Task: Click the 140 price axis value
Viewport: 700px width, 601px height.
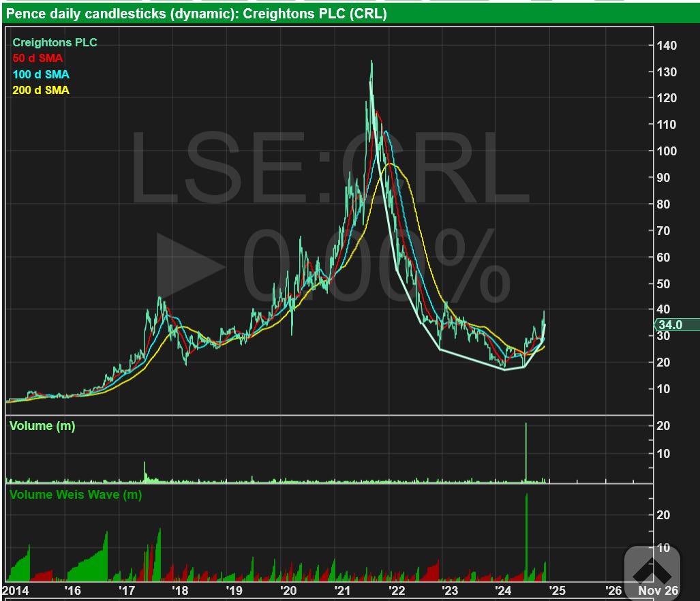Action: coord(667,46)
